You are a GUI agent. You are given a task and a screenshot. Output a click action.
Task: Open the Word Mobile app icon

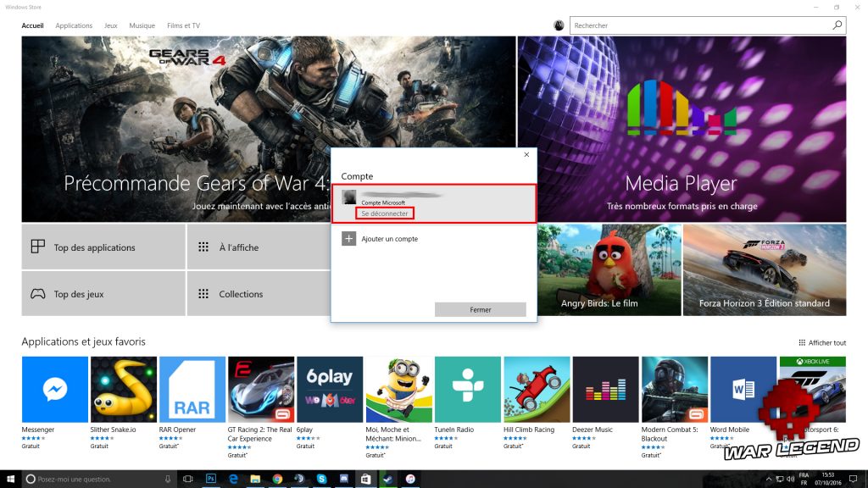click(743, 389)
